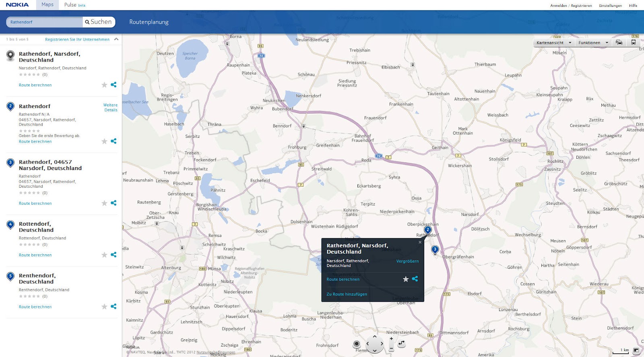
Task: Click the Anmelden link
Action: coord(559,6)
